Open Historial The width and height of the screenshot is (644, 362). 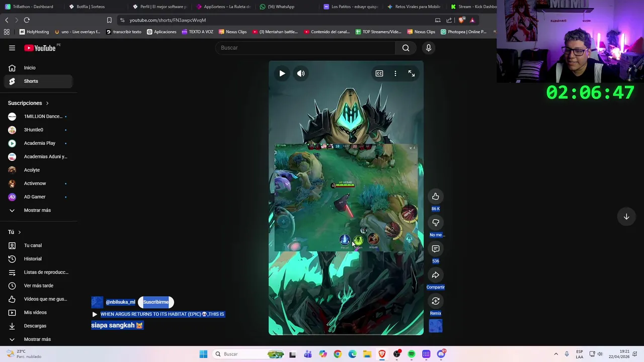point(39,259)
